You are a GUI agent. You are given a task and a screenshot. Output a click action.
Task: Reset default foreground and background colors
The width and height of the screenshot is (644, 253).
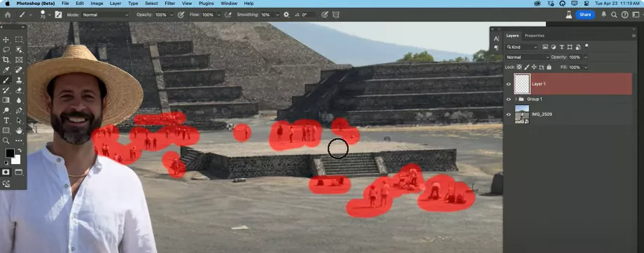tap(6, 163)
